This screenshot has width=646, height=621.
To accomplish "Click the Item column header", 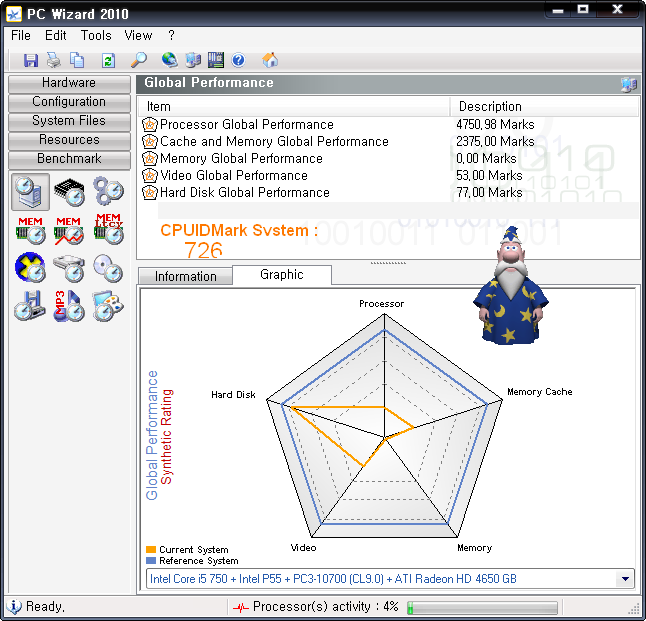I will pyautogui.click(x=293, y=106).
